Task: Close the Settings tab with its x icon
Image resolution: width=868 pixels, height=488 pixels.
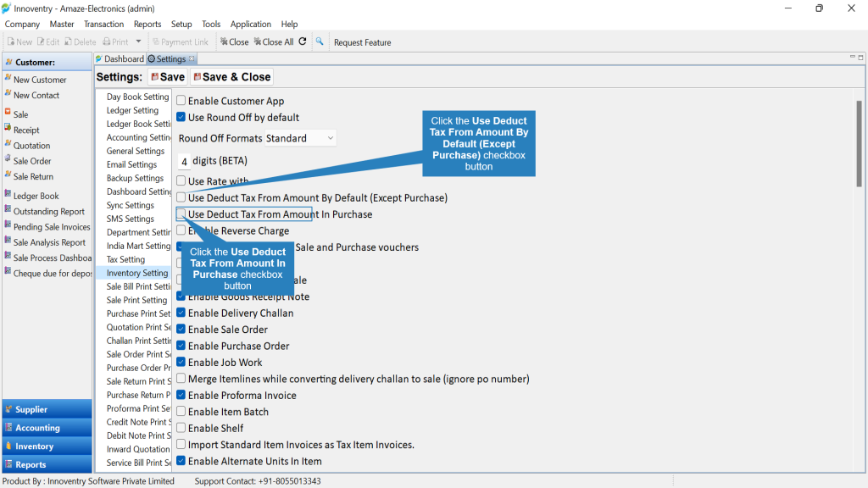Action: pyautogui.click(x=192, y=58)
